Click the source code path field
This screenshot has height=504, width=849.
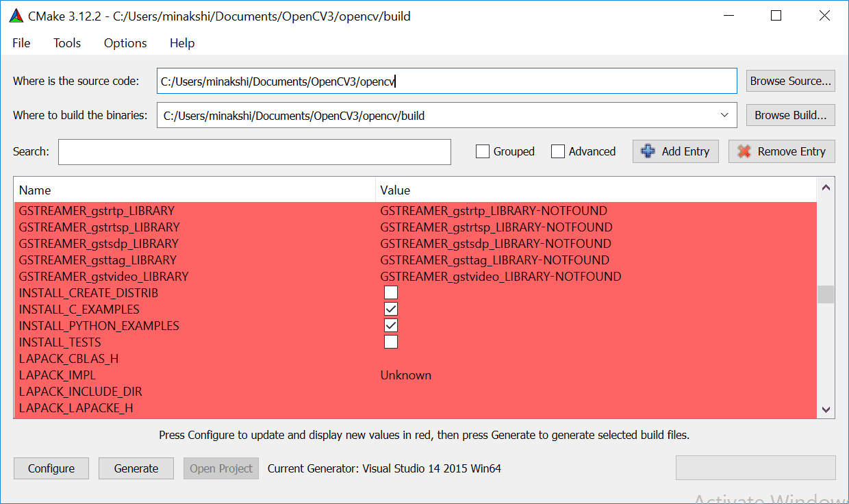click(x=447, y=81)
